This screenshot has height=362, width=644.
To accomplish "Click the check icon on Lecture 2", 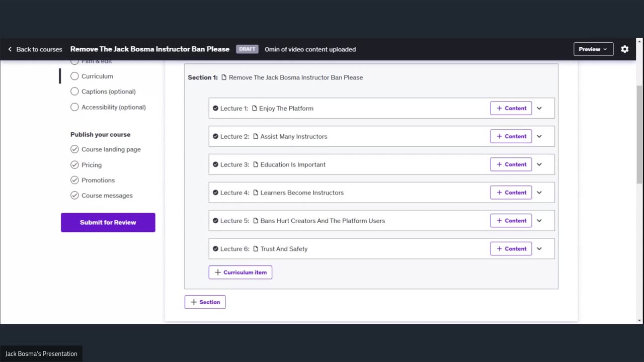I will (x=215, y=136).
